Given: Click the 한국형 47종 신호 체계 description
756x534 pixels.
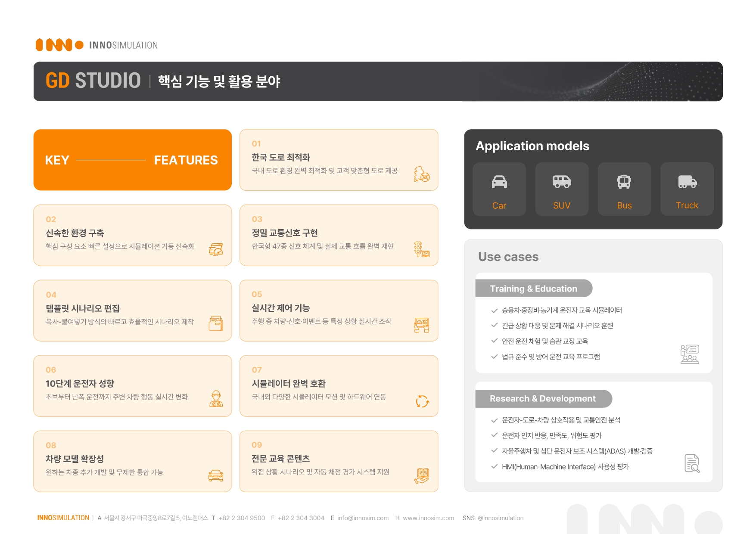Looking at the screenshot, I should click(x=323, y=246).
